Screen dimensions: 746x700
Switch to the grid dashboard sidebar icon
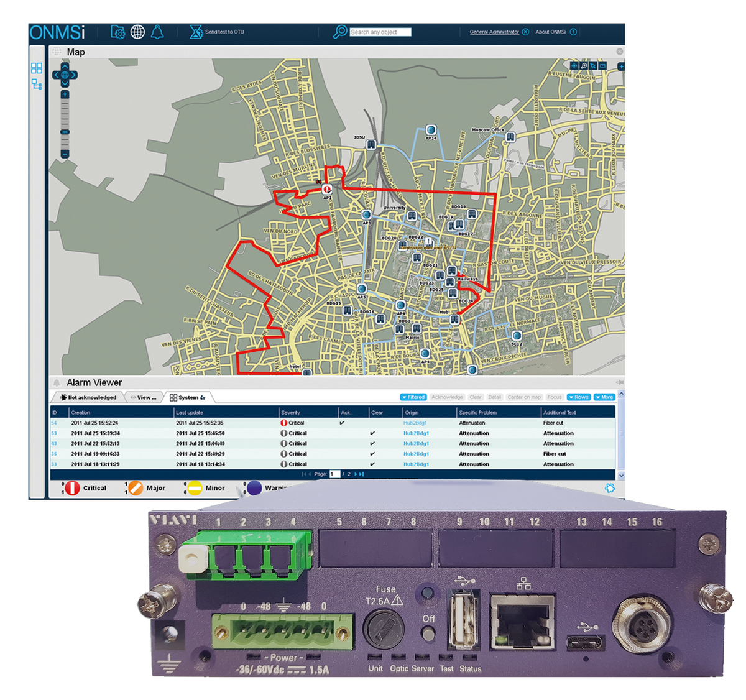37,68
